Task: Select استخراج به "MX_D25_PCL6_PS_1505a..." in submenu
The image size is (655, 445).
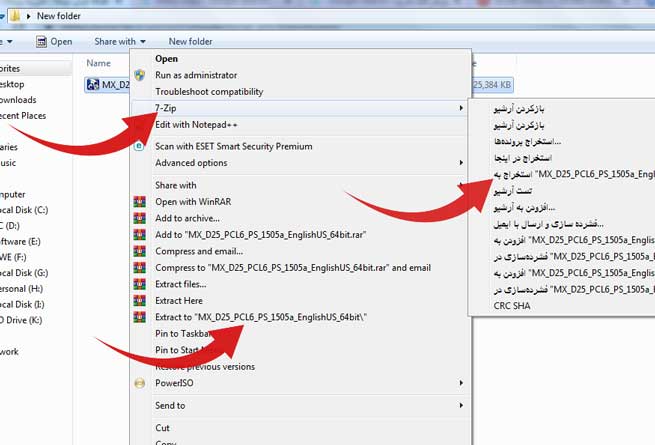Action: (x=574, y=175)
